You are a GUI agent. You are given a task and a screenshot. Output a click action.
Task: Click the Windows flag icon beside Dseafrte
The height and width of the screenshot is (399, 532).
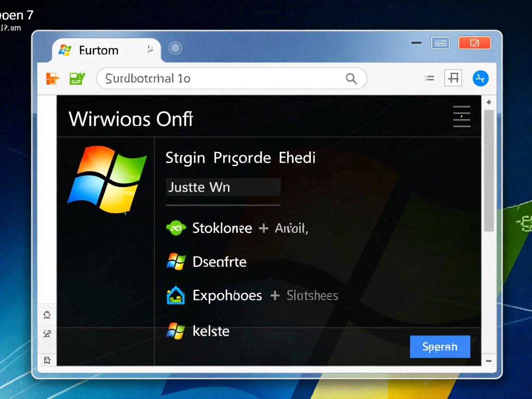[175, 262]
